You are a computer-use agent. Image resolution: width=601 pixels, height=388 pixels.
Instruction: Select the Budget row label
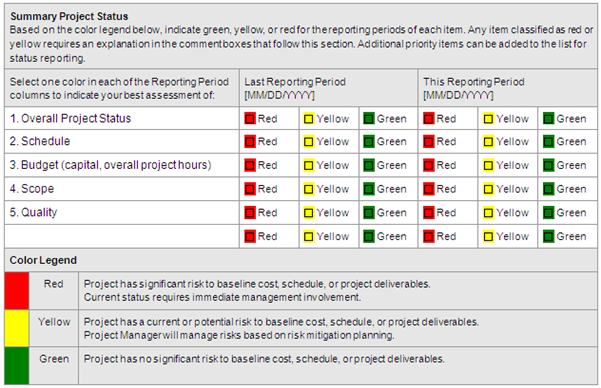pyautogui.click(x=110, y=165)
